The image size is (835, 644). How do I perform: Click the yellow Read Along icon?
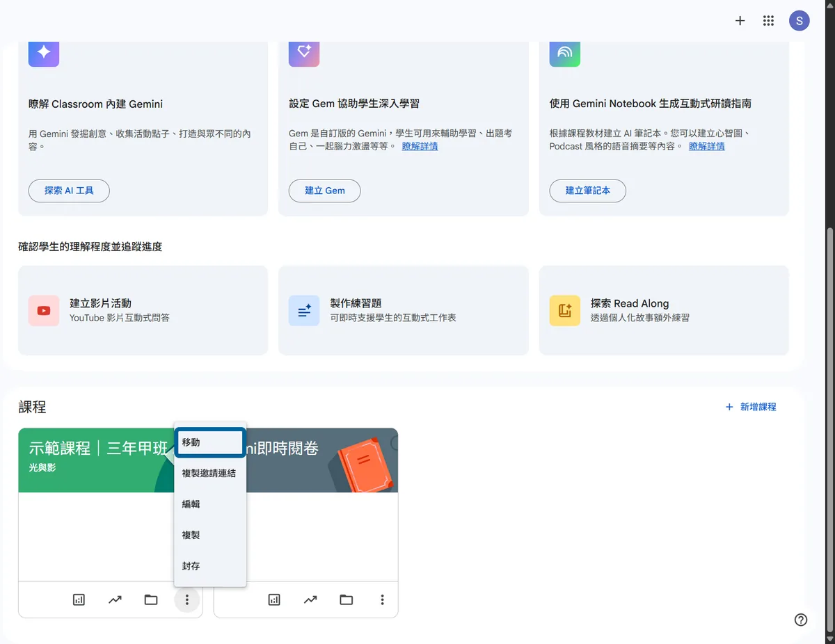(564, 311)
